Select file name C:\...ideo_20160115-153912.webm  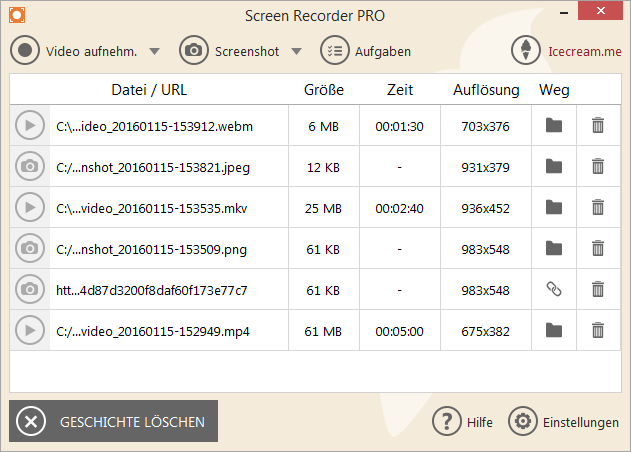(155, 126)
